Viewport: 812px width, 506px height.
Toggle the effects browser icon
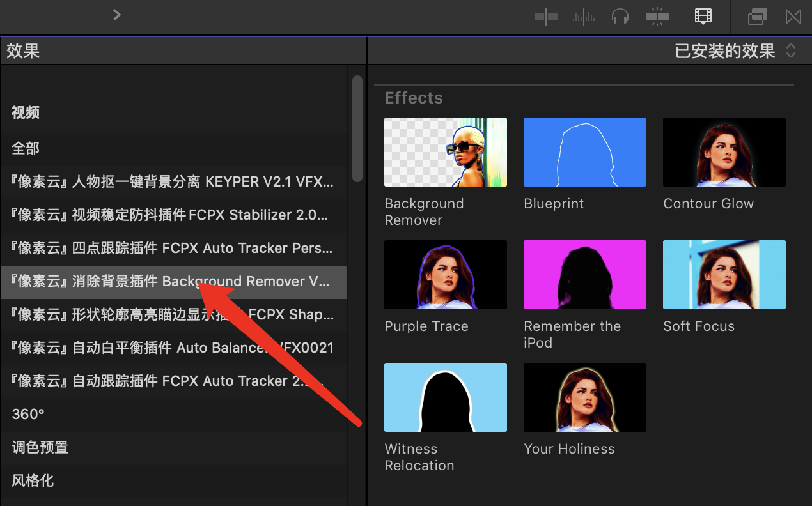(758, 17)
